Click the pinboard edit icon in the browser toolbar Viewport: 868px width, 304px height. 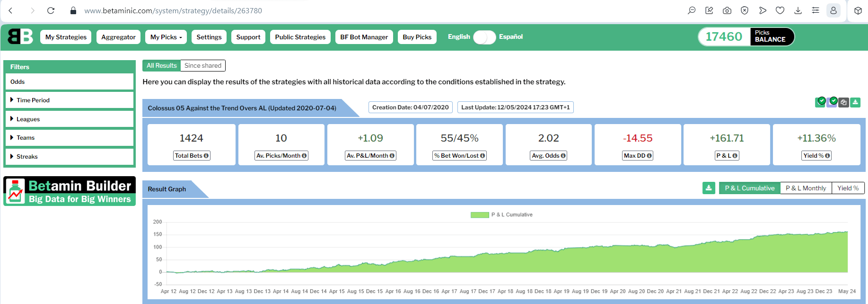[x=709, y=10]
